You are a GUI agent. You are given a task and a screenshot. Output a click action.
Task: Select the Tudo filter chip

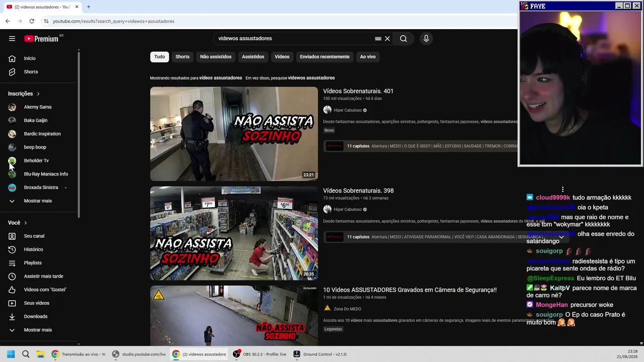[159, 57]
